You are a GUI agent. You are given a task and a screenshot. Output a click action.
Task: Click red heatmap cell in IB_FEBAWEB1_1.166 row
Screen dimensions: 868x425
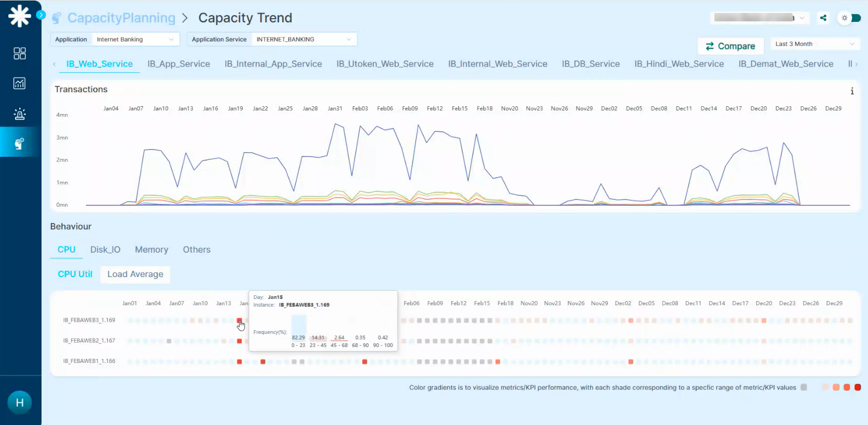tap(240, 361)
